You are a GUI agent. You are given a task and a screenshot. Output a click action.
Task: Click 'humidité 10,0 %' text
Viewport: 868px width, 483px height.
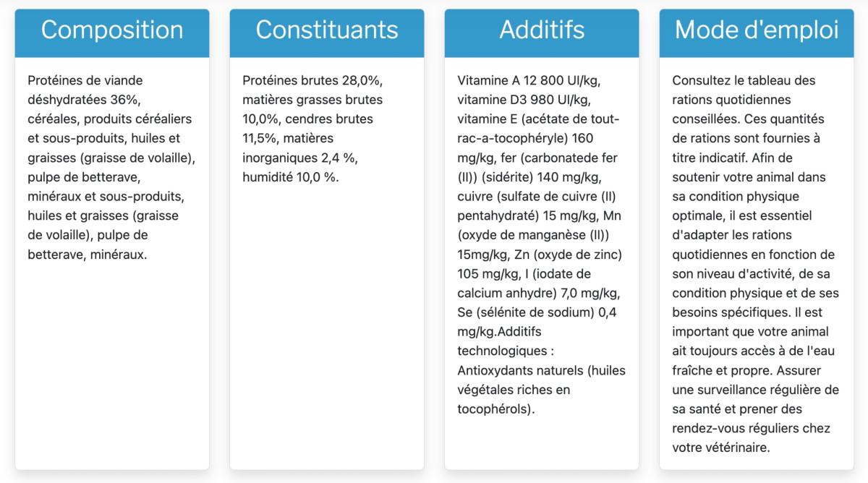(x=290, y=177)
